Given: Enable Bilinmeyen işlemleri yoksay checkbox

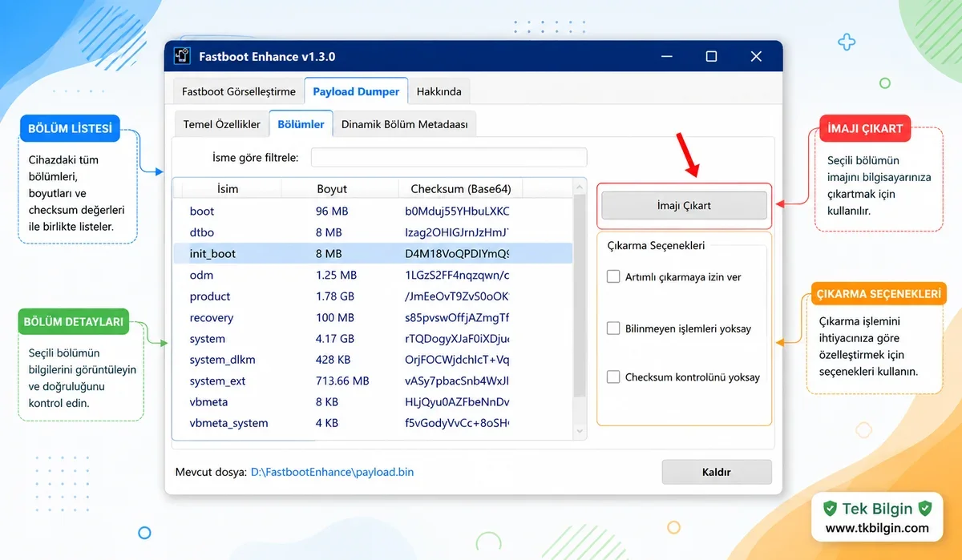Looking at the screenshot, I should [x=613, y=328].
